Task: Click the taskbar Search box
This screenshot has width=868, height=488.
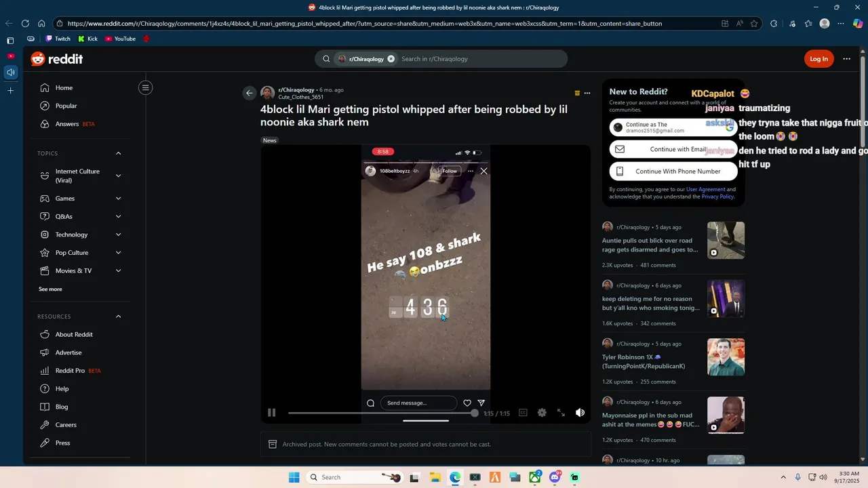Action: 353,477
